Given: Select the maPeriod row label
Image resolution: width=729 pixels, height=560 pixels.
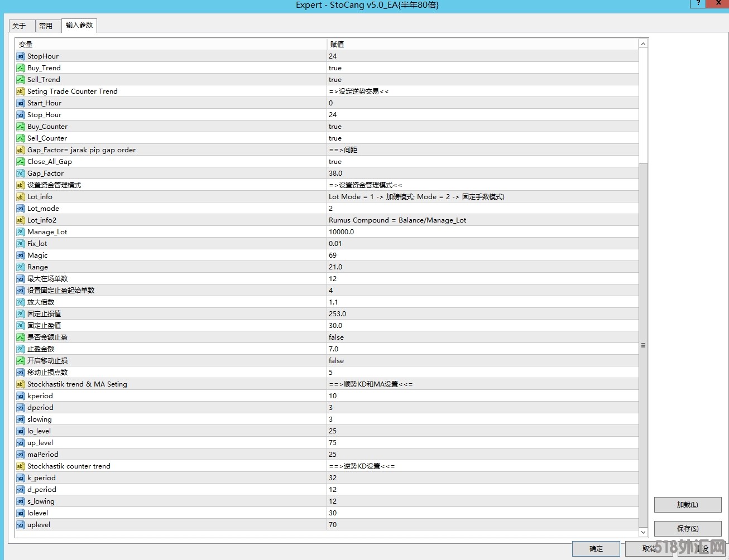Looking at the screenshot, I should point(43,455).
